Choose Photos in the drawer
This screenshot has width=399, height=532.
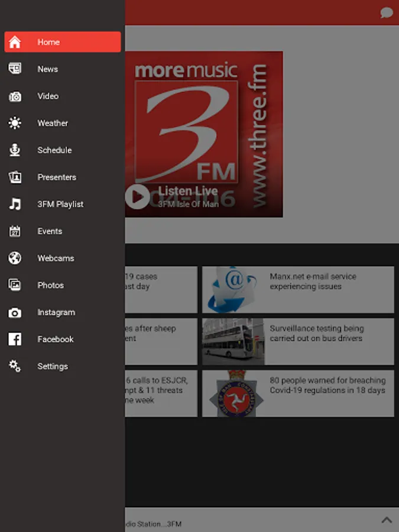click(x=63, y=285)
